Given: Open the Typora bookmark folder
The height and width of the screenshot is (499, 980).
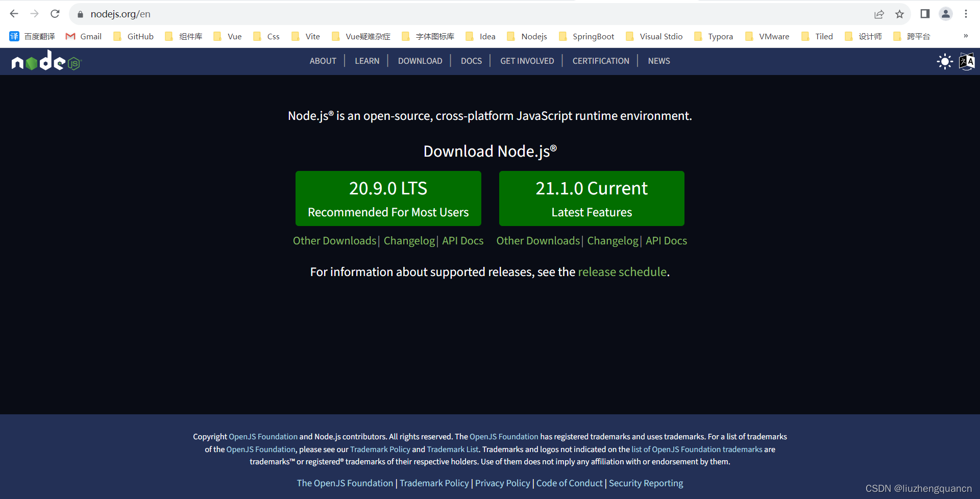Looking at the screenshot, I should click(x=714, y=36).
